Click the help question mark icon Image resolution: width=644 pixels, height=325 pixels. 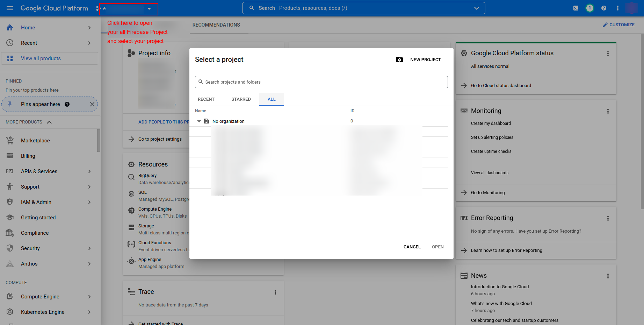(x=604, y=8)
